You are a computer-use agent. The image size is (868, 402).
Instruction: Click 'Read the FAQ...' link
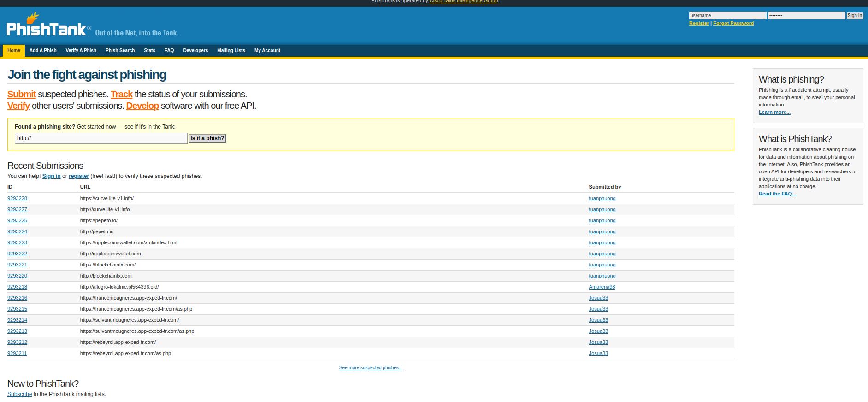[777, 194]
